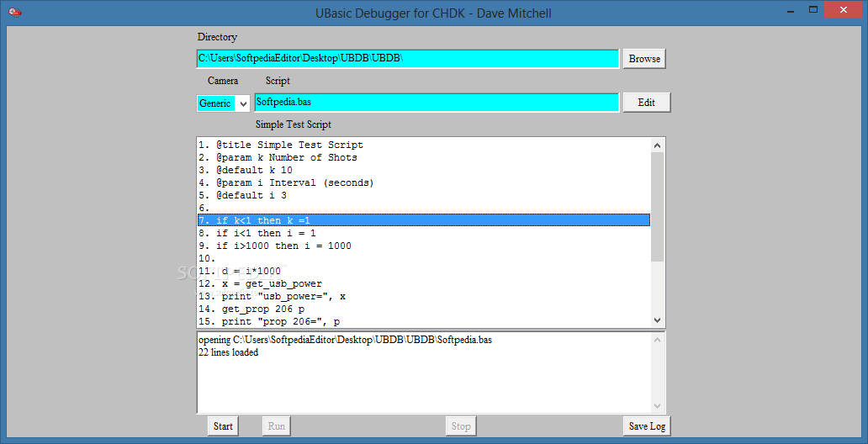Select line 9 'if i>1000 then i = 1000'
This screenshot has width=868, height=444.
pos(424,246)
